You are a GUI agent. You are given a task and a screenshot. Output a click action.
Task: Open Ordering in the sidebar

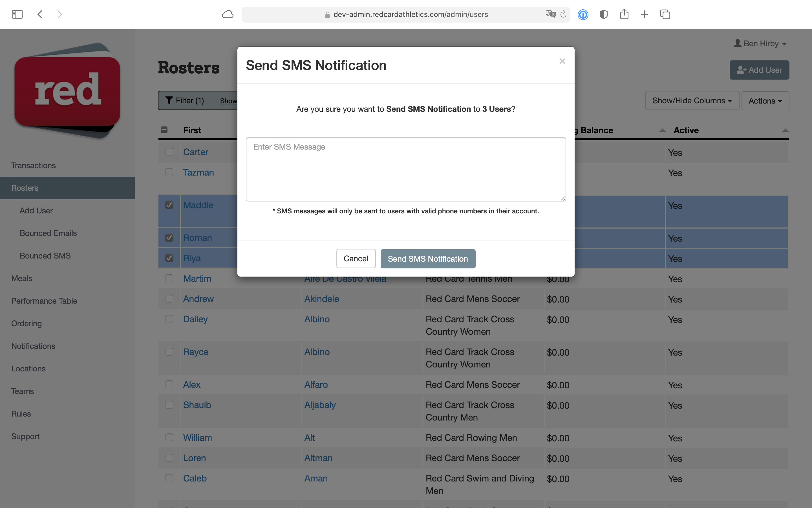pos(27,323)
